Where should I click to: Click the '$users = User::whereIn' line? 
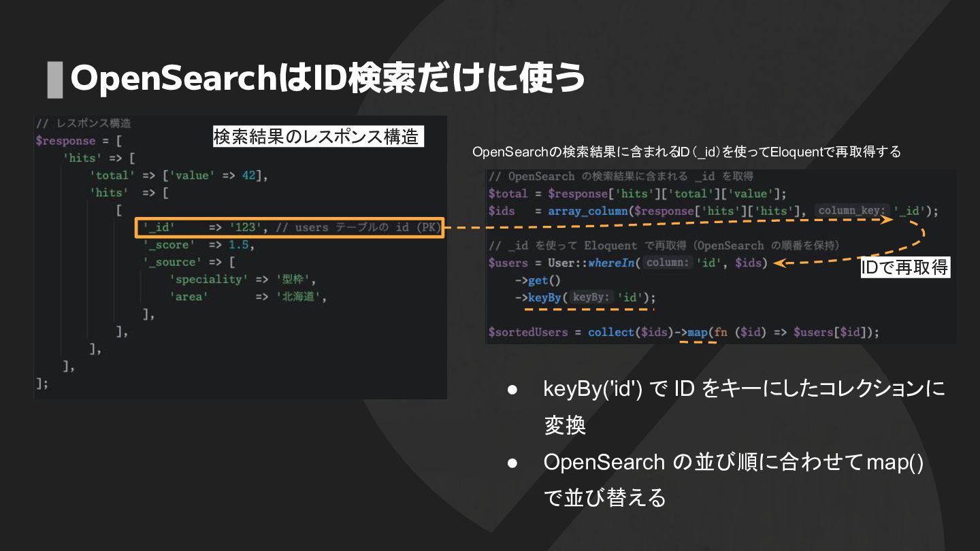click(627, 263)
